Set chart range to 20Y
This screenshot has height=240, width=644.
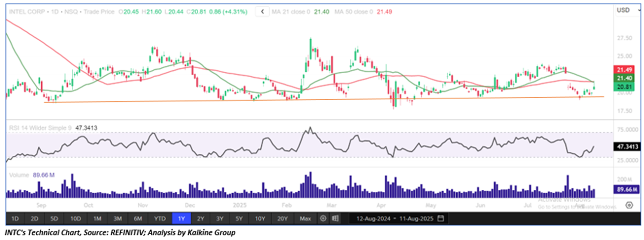tap(282, 219)
